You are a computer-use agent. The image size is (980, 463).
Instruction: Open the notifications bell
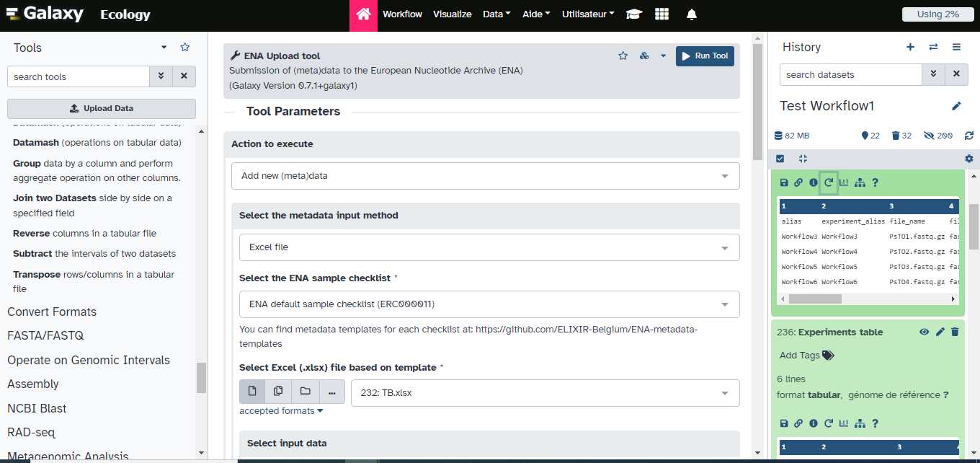click(692, 14)
